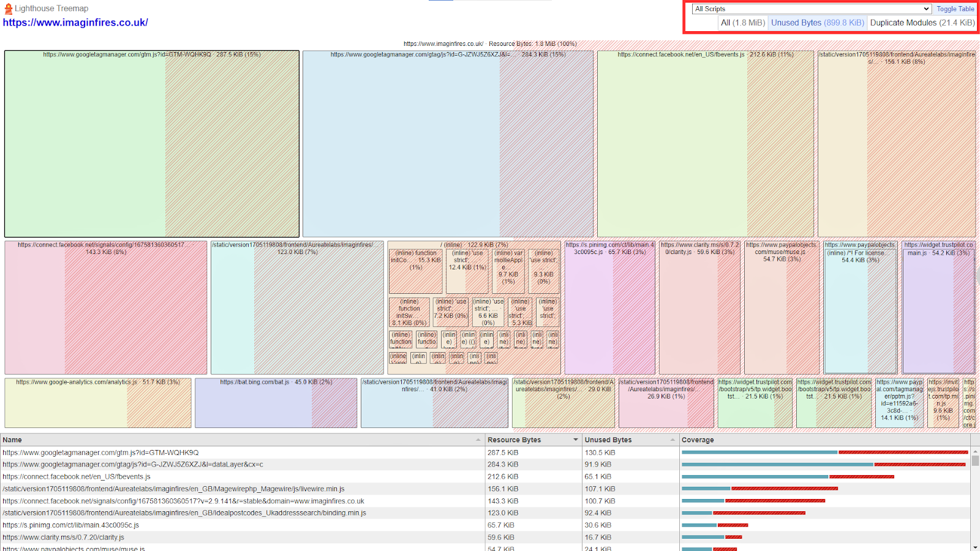Select the 123.0 KiB static script block
The height and width of the screenshot is (551, 980).
[x=297, y=307]
